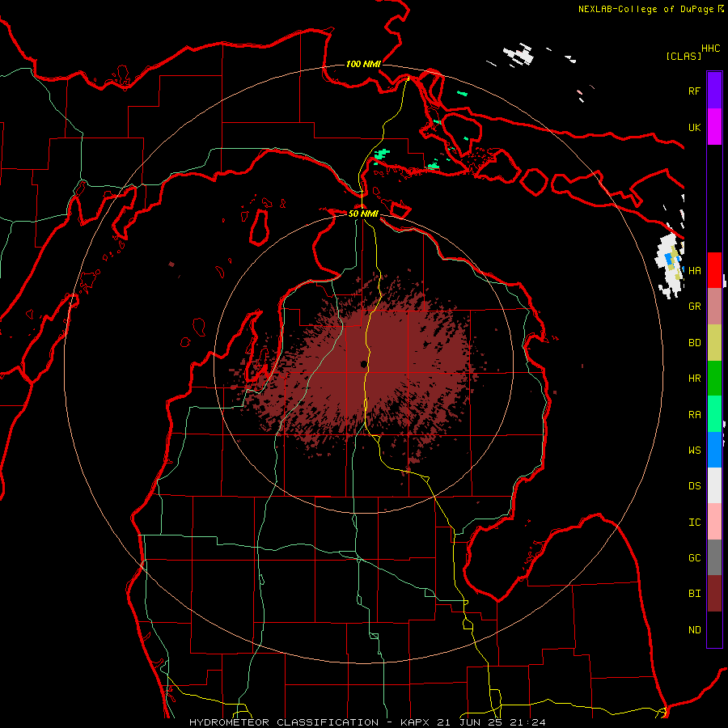Image resolution: width=728 pixels, height=728 pixels.
Task: Click the 'NEXLAB-College of DuPage' credit text
Action: 645,9
